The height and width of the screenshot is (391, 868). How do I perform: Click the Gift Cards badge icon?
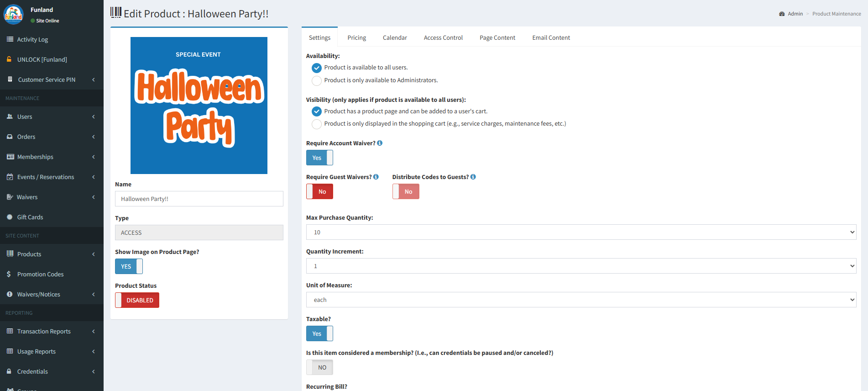(10, 217)
